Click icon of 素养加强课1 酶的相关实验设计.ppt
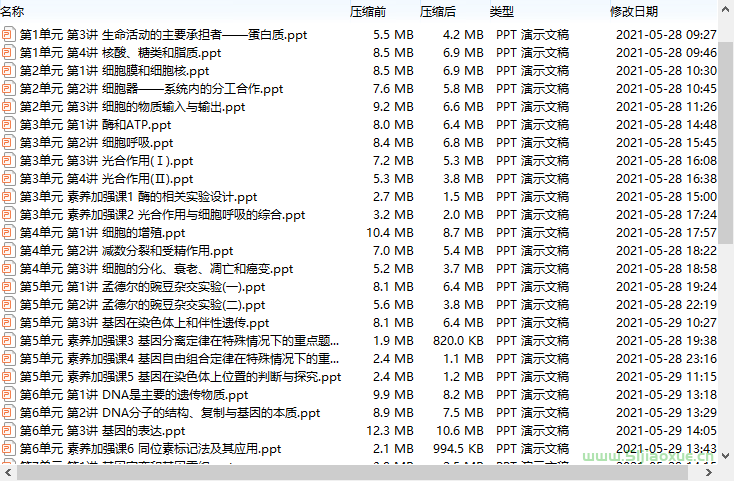This screenshot has height=481, width=734. [x=8, y=197]
